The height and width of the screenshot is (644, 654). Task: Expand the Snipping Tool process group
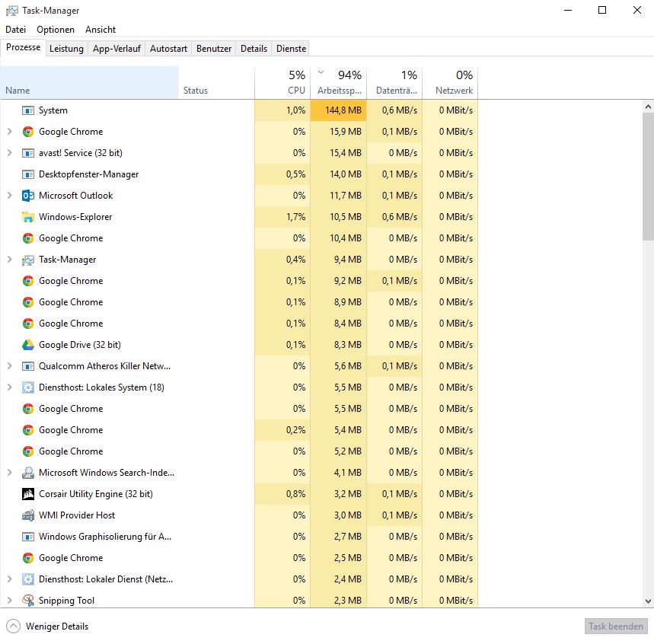pyautogui.click(x=10, y=600)
